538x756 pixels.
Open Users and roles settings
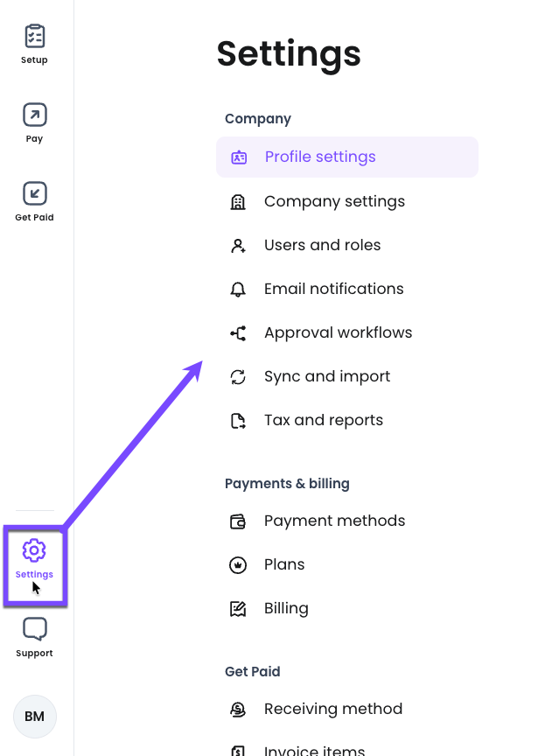[322, 246]
